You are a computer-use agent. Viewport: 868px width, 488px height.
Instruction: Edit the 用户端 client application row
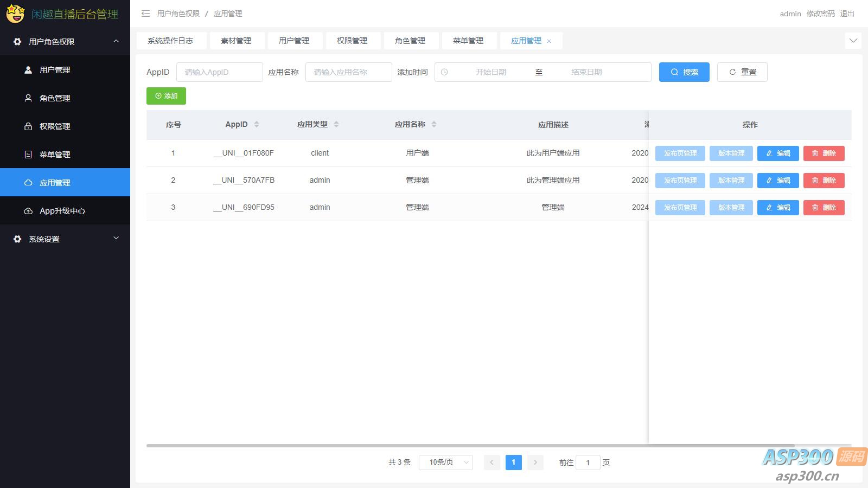pos(777,153)
